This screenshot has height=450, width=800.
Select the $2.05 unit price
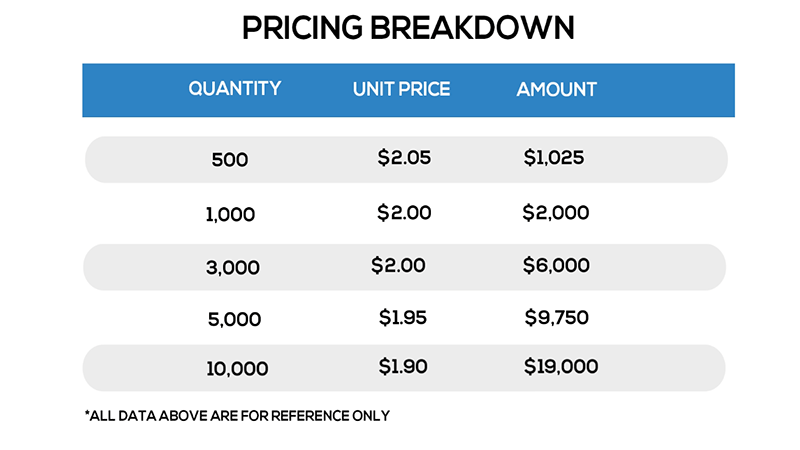click(404, 157)
